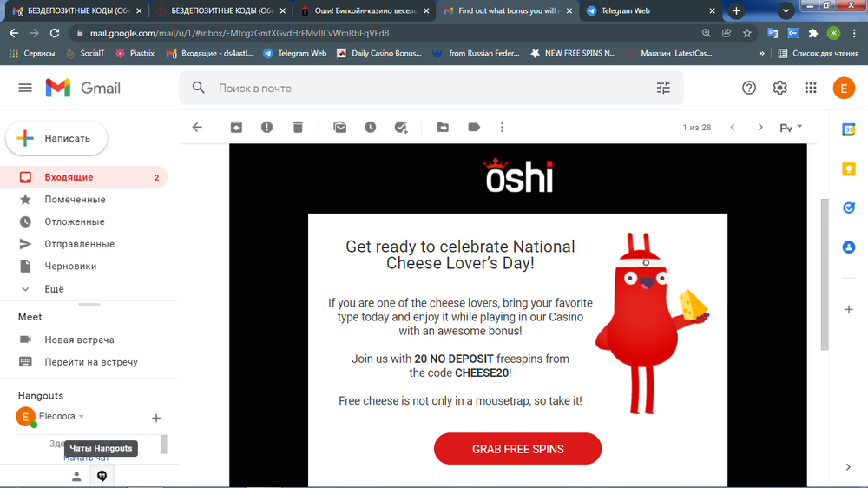Toggle the main menu hamburger
The image size is (868, 488).
click(x=25, y=88)
